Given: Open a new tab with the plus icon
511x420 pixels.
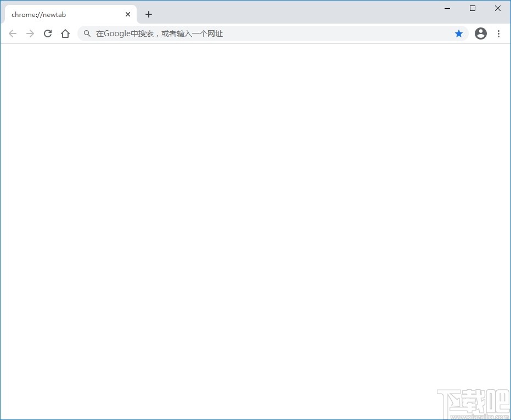Looking at the screenshot, I should pyautogui.click(x=148, y=14).
